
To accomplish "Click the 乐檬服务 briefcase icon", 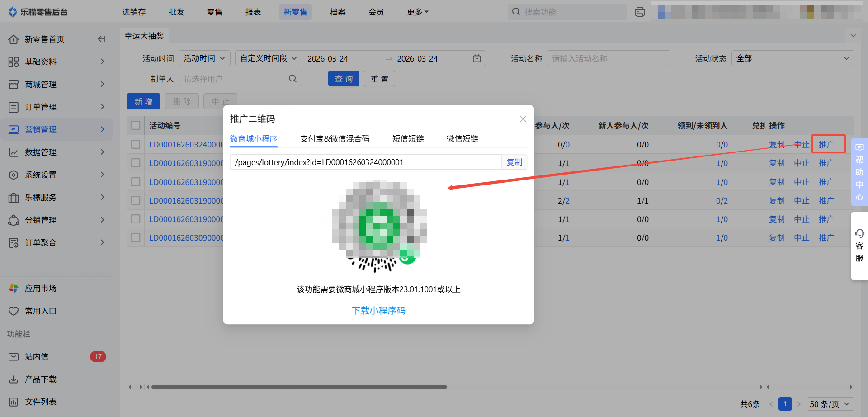I will pyautogui.click(x=14, y=198).
